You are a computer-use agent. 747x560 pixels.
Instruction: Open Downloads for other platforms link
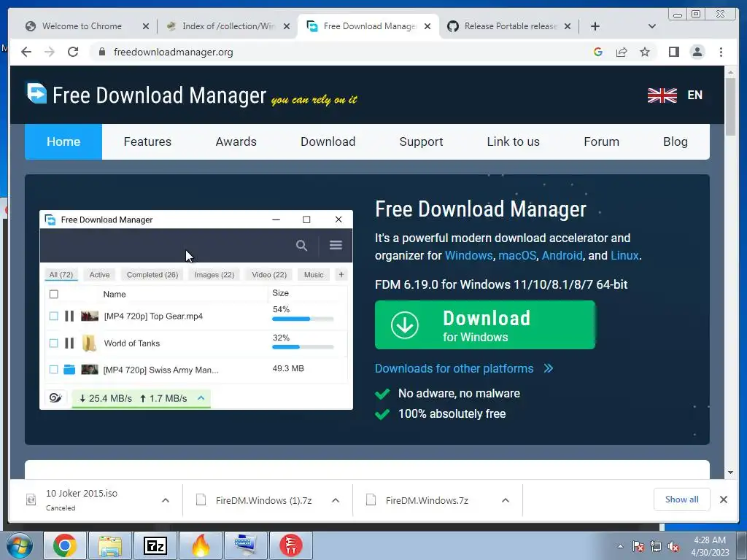point(454,368)
